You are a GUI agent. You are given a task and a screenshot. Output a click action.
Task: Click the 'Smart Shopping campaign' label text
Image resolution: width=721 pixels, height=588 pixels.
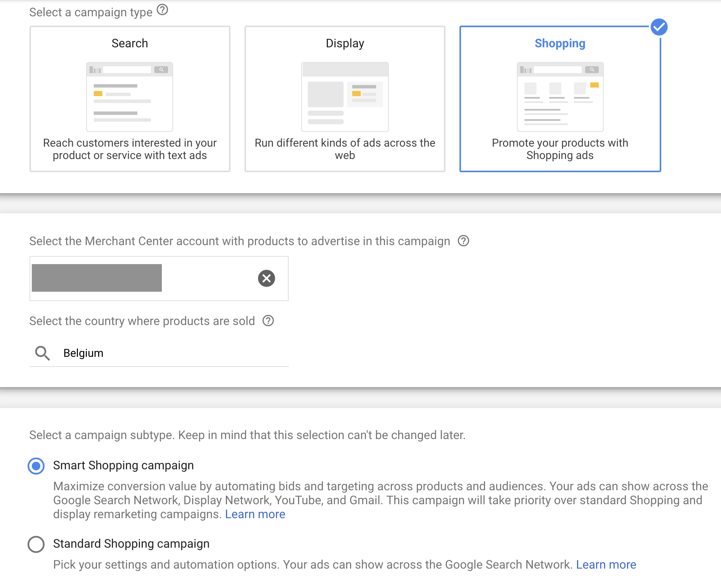pos(123,465)
